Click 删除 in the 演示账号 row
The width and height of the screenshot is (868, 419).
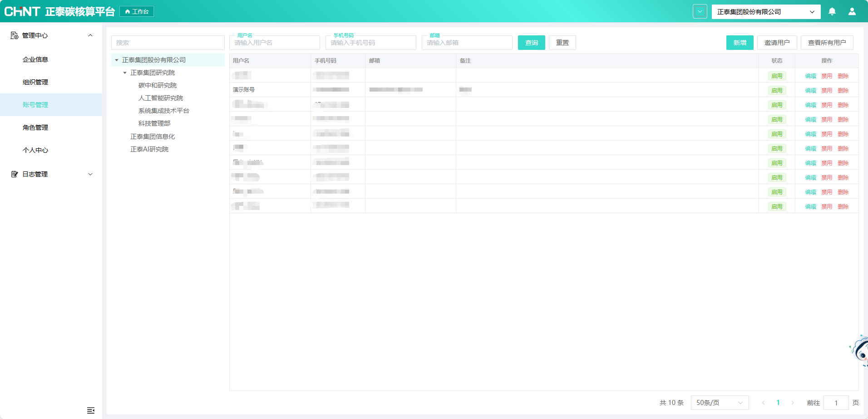point(843,90)
